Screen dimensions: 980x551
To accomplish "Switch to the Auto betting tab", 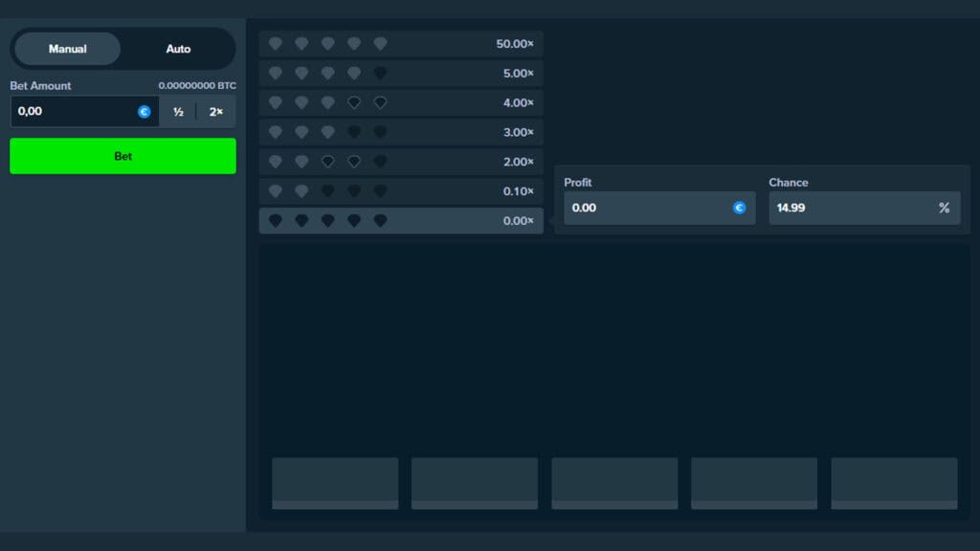I will (x=178, y=49).
